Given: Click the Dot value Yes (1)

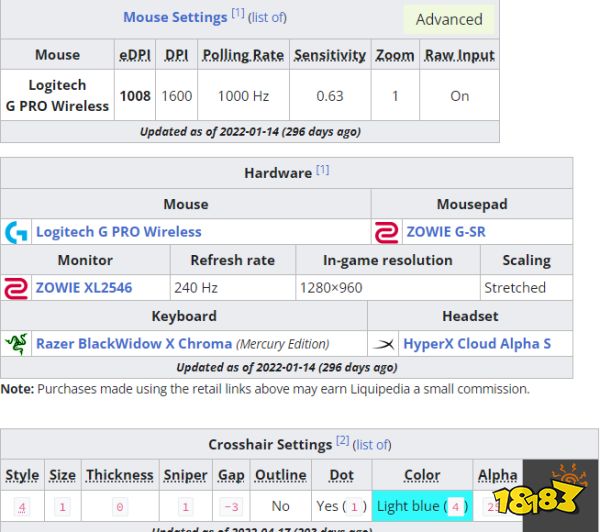Looking at the screenshot, I should pyautogui.click(x=341, y=506).
